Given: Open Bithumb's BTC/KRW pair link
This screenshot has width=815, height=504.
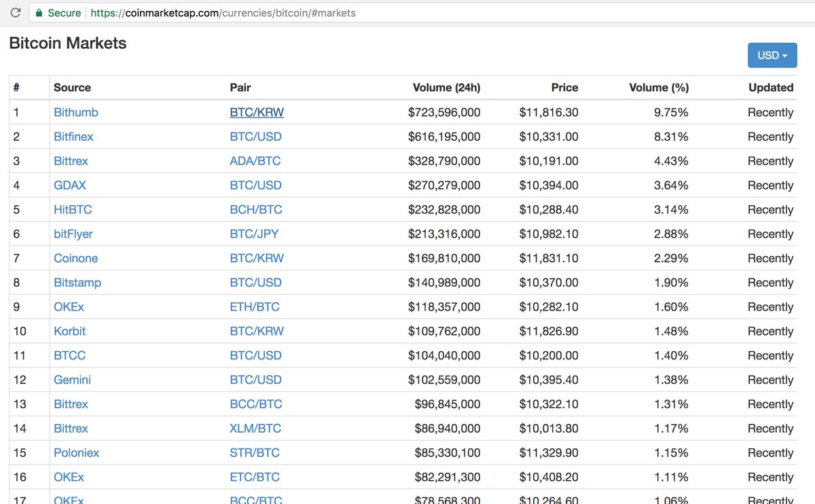Looking at the screenshot, I should pos(257,112).
